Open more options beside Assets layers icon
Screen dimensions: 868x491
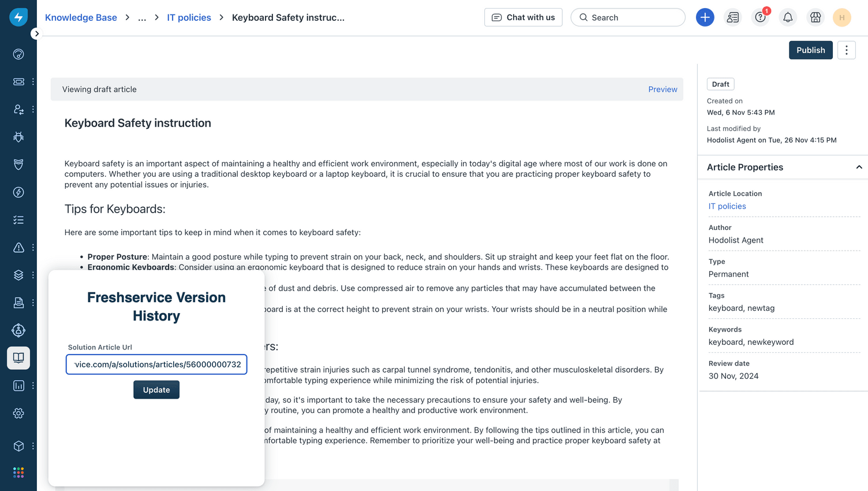(33, 275)
